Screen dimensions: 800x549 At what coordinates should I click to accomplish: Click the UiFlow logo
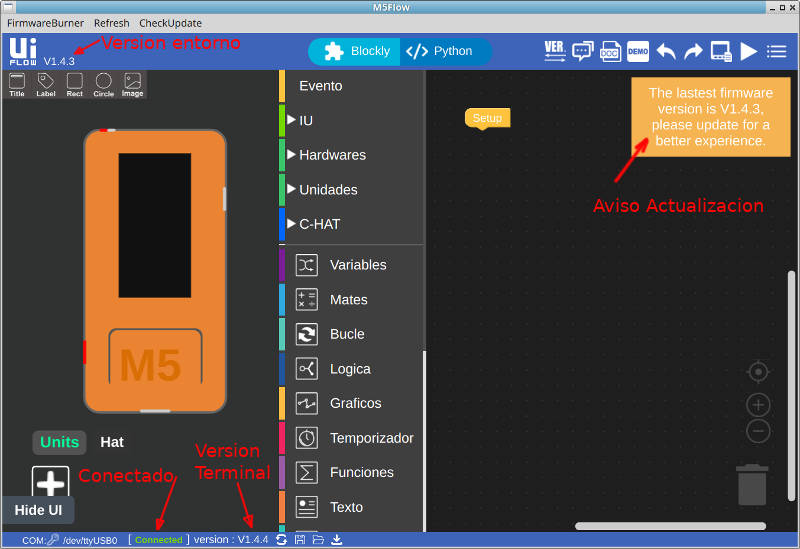click(23, 51)
